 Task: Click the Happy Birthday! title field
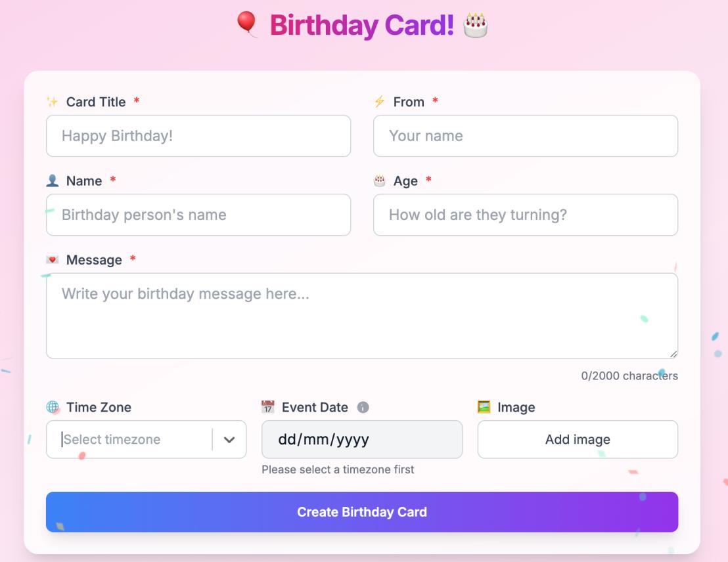tap(198, 136)
